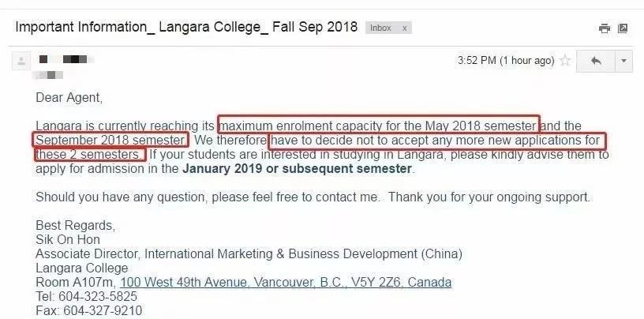
Task: Star this message
Action: (x=565, y=61)
